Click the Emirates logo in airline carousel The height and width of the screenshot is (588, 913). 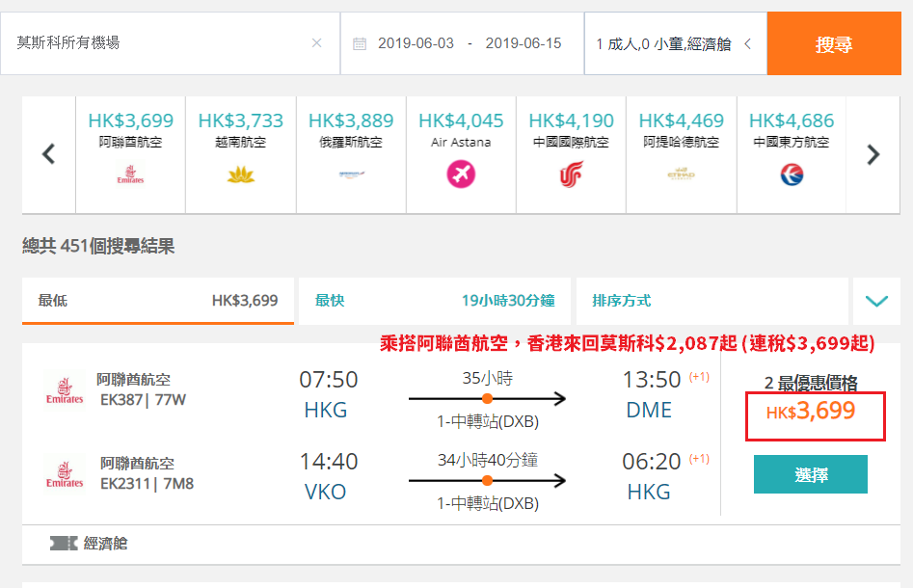tap(130, 174)
